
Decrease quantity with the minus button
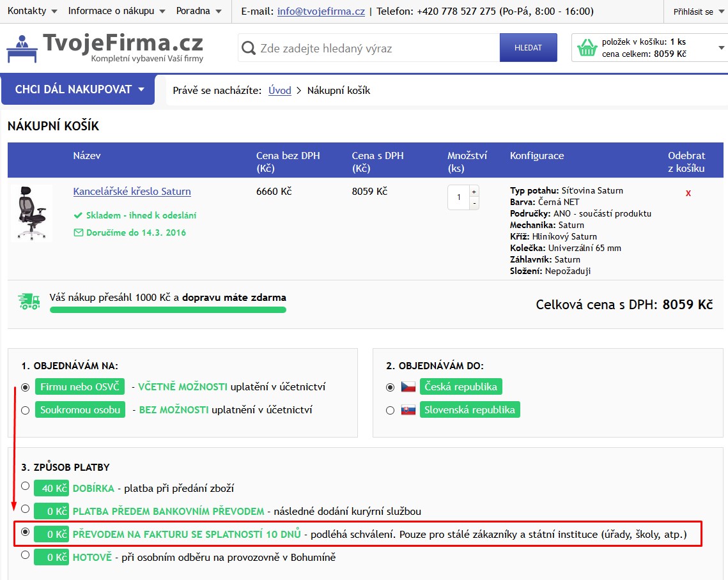click(x=474, y=203)
